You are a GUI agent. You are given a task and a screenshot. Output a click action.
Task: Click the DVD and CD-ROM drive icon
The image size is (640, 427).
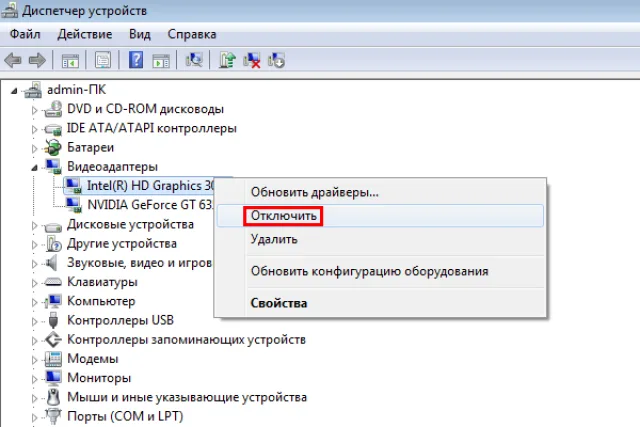point(53,109)
